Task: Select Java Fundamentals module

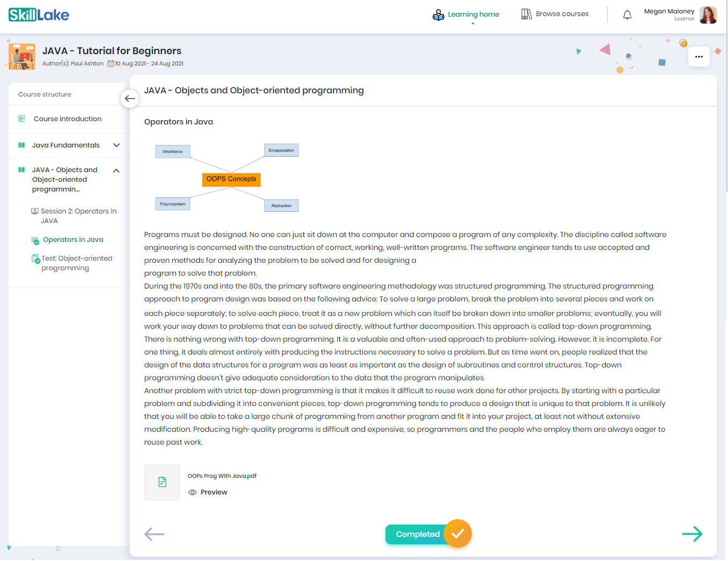Action: coord(66,145)
